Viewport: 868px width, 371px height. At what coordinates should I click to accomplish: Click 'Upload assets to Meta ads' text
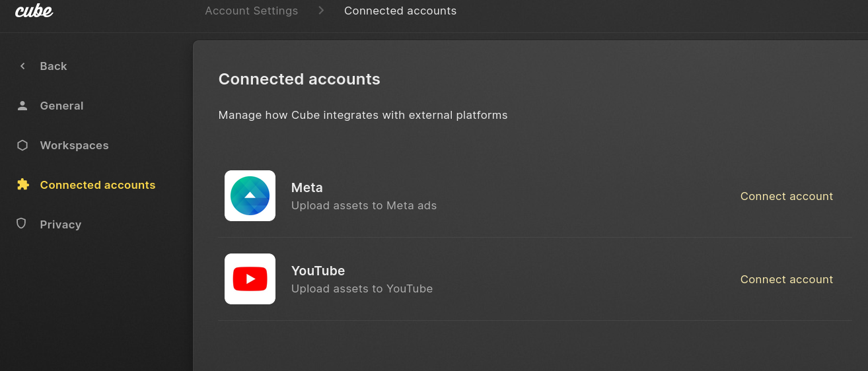364,205
